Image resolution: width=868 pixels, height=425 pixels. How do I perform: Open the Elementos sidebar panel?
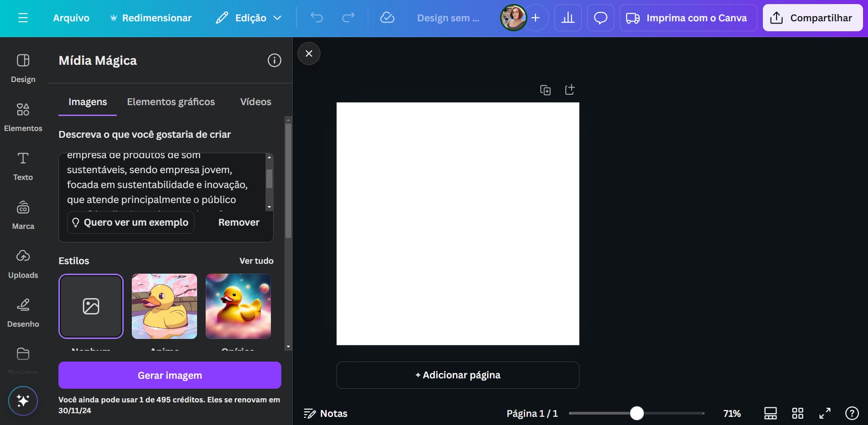click(x=23, y=116)
